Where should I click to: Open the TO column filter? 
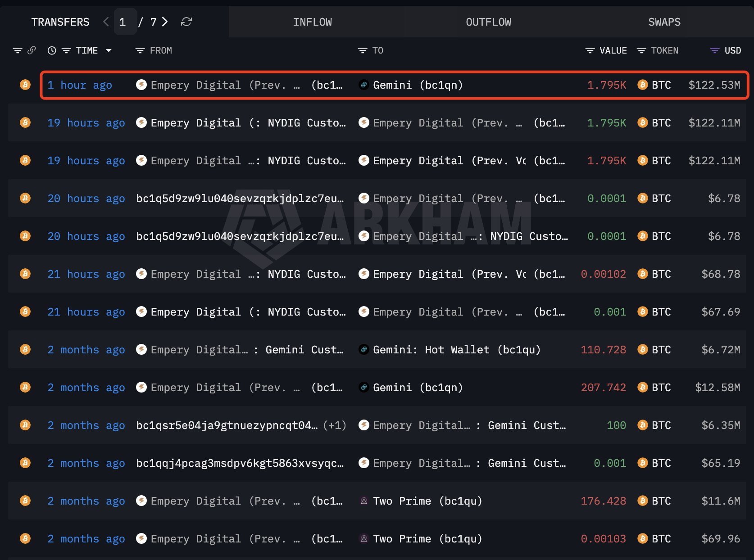point(363,50)
